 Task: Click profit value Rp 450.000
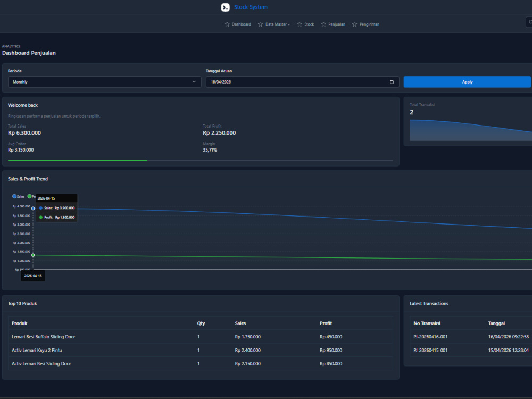click(x=331, y=337)
